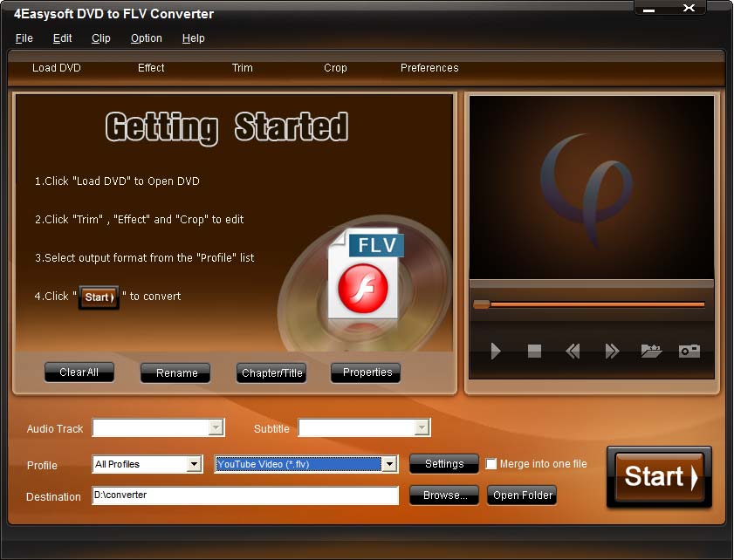Close the converter window

(689, 8)
